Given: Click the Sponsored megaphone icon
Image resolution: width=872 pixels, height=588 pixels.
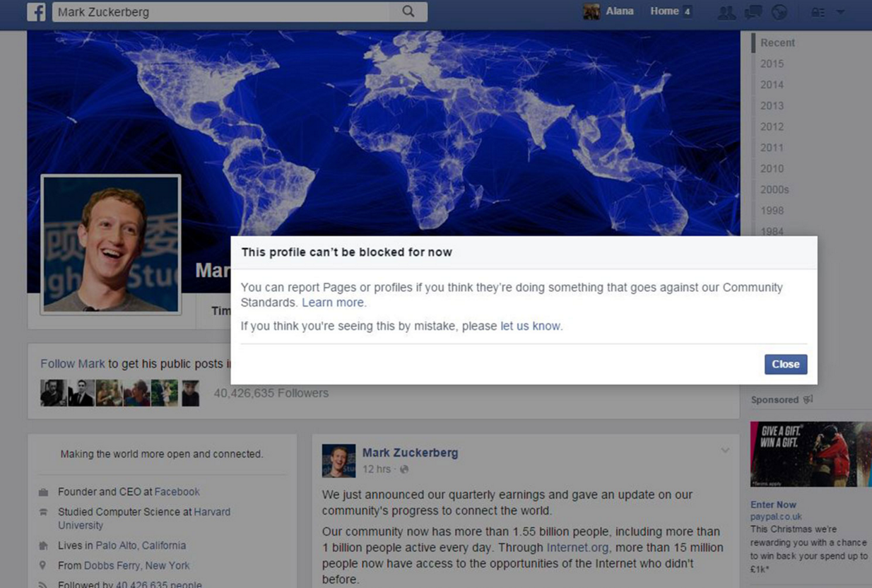Looking at the screenshot, I should pos(808,399).
